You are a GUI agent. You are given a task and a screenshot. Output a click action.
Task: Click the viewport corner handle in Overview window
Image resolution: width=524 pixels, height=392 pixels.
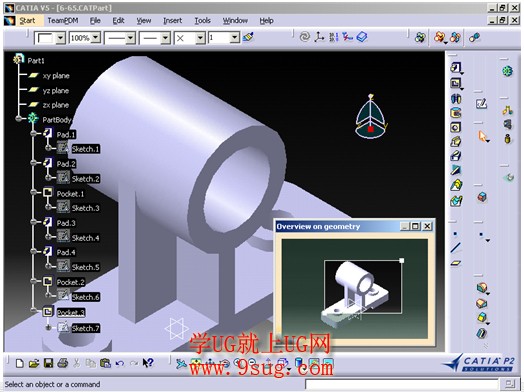coord(402,260)
